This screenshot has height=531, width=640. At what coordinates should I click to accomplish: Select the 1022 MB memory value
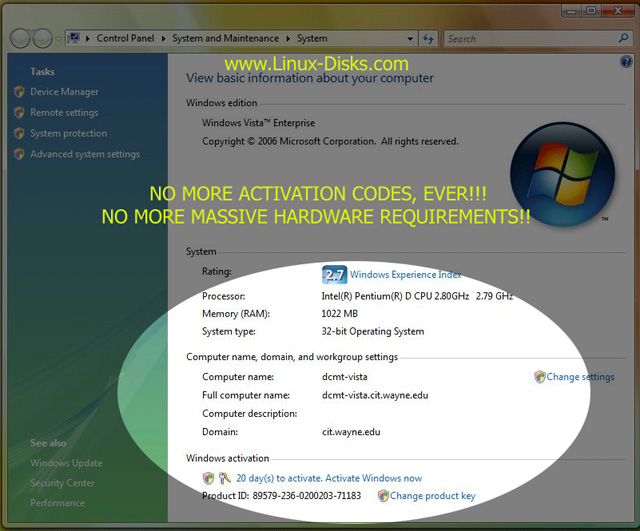pos(340,313)
